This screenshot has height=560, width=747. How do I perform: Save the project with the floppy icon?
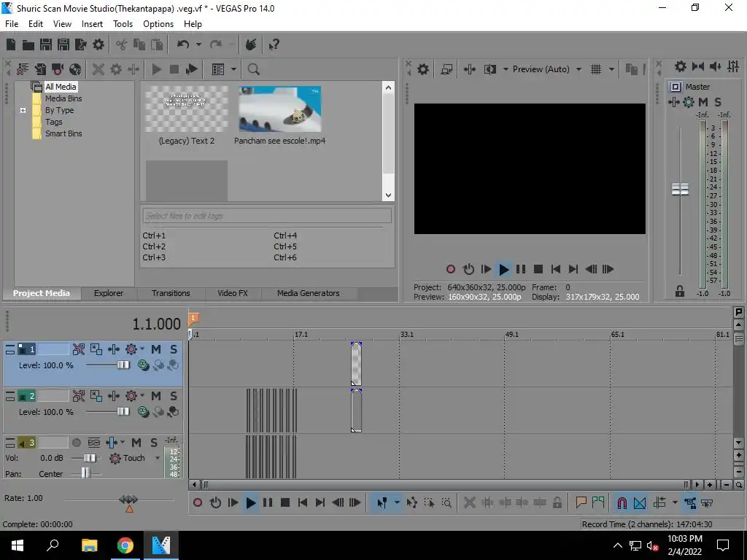(46, 44)
